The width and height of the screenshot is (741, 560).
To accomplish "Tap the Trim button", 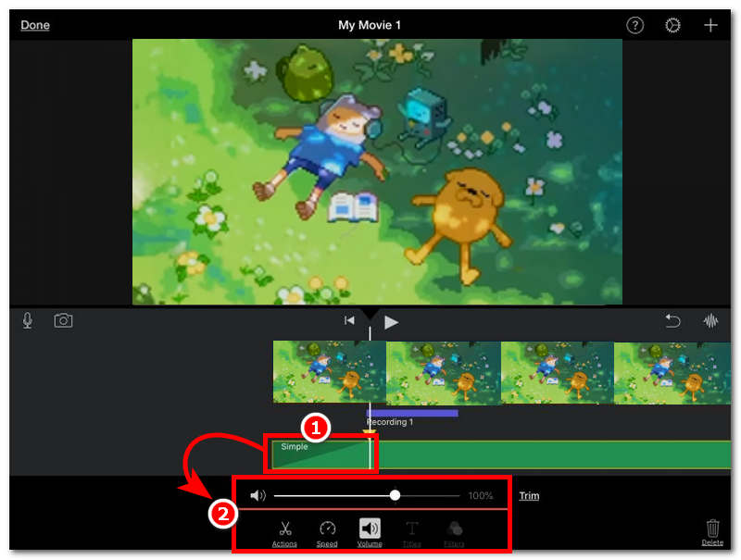I will click(x=529, y=496).
